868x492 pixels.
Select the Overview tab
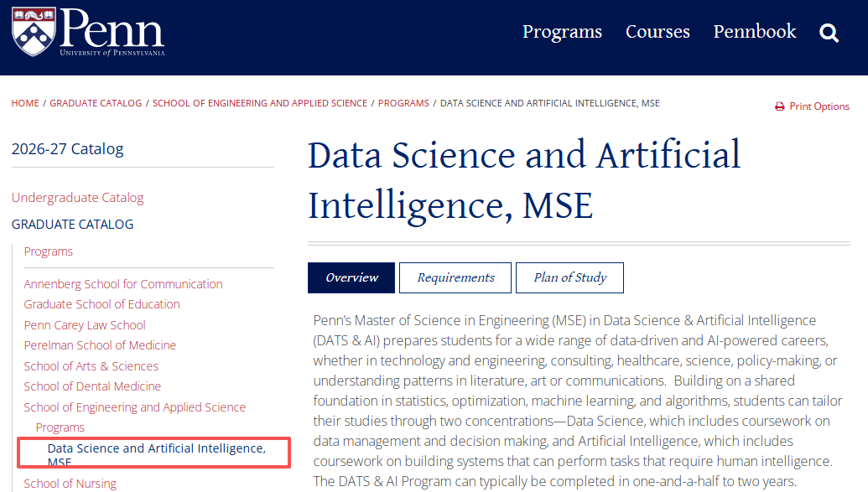(x=351, y=277)
